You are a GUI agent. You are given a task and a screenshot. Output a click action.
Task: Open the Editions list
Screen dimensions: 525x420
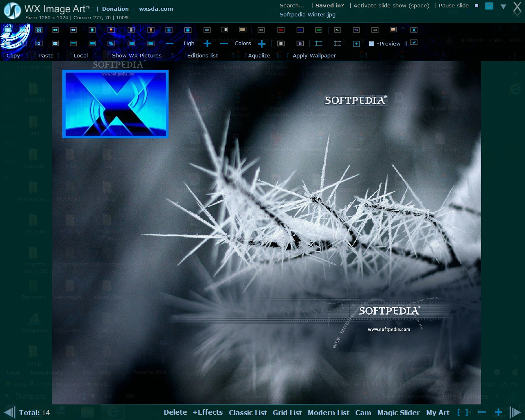click(203, 55)
